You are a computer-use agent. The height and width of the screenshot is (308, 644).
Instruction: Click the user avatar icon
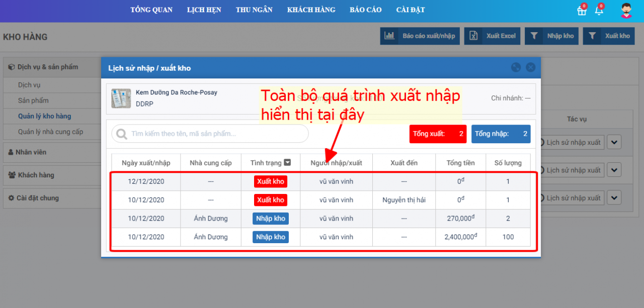[626, 11]
